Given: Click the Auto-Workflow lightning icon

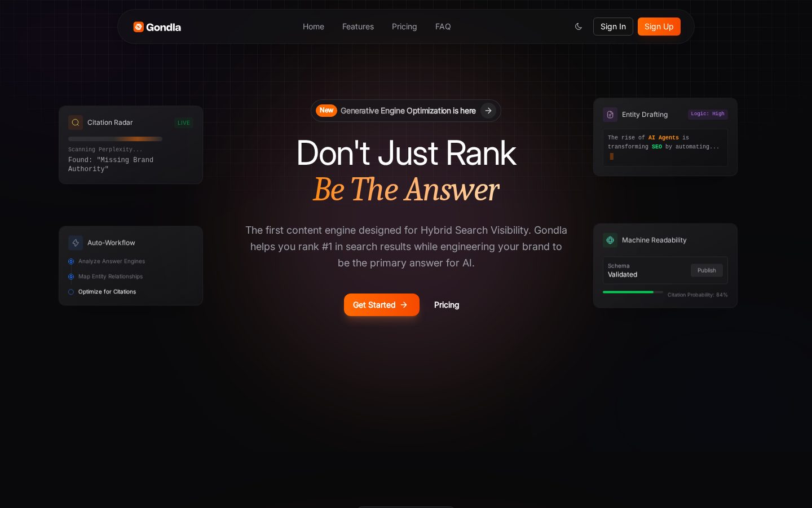Looking at the screenshot, I should click(76, 243).
